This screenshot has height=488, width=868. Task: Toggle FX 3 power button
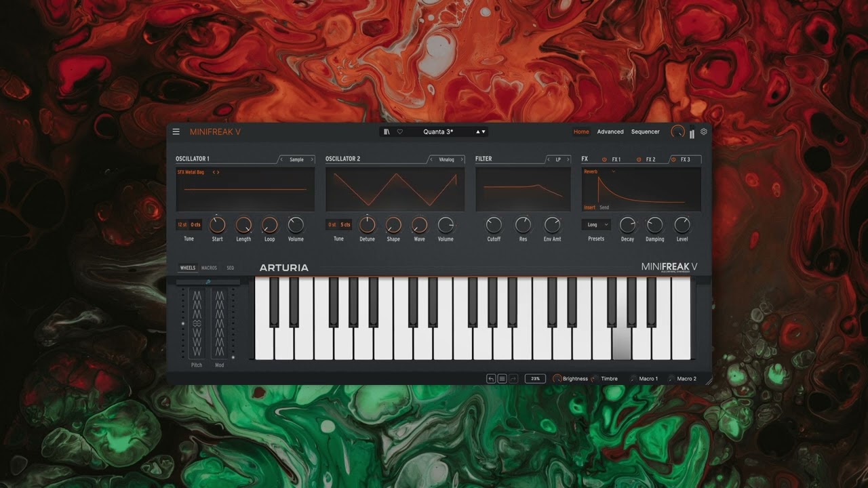click(673, 160)
